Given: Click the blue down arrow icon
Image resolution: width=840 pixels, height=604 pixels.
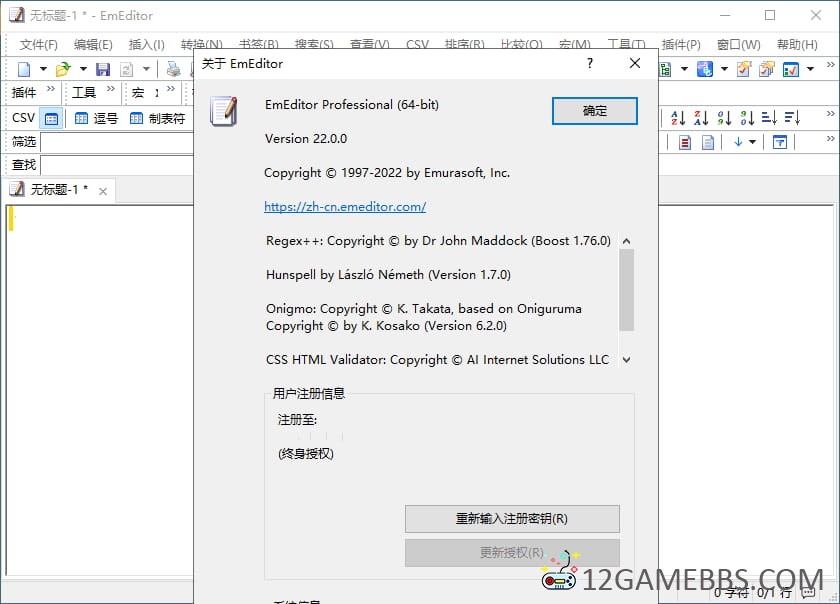Looking at the screenshot, I should 738,142.
